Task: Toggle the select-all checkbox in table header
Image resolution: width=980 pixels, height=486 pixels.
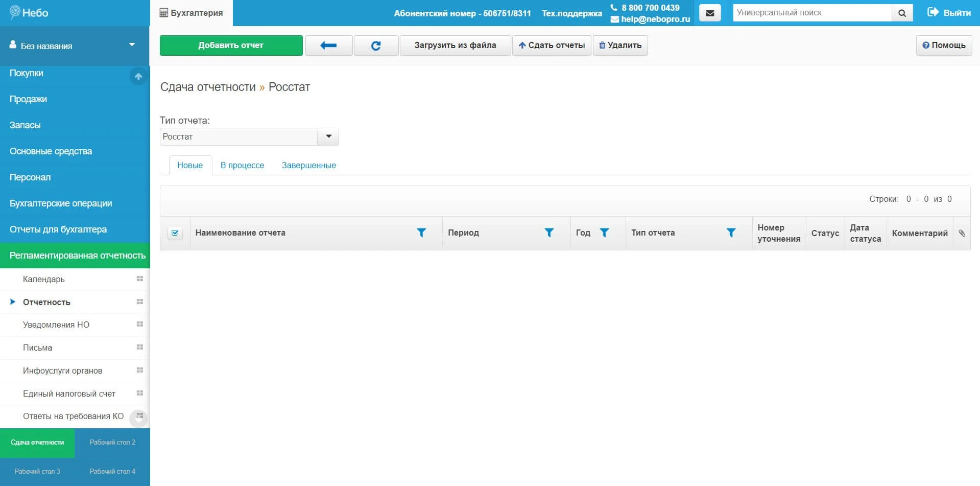Action: tap(175, 233)
